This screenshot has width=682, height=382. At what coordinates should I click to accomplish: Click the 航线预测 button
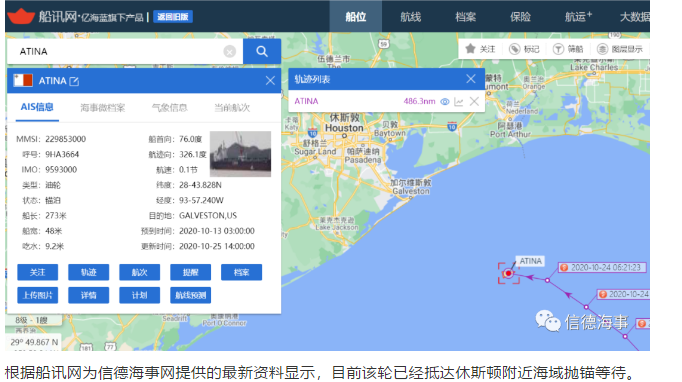[x=191, y=295]
